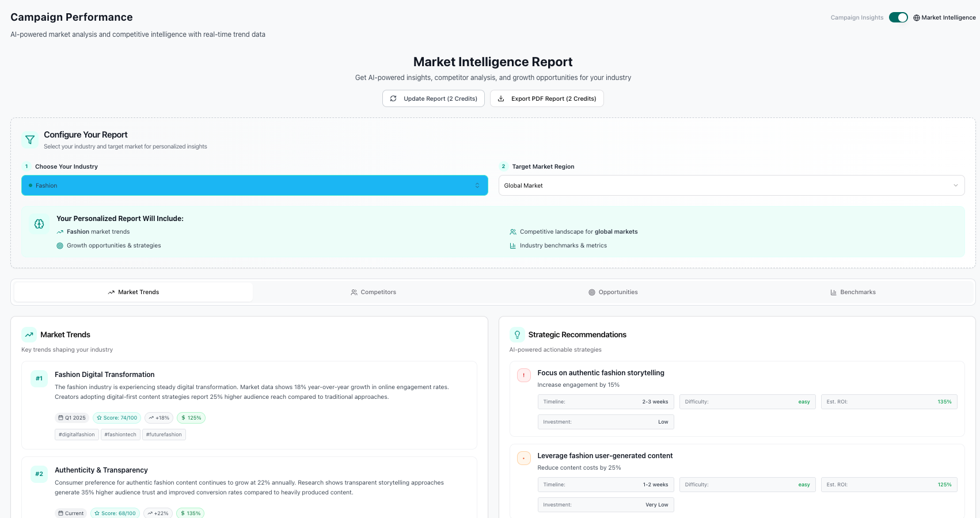This screenshot has height=518, width=980.
Task: Expand the Target Market Region dropdown
Action: pos(731,185)
